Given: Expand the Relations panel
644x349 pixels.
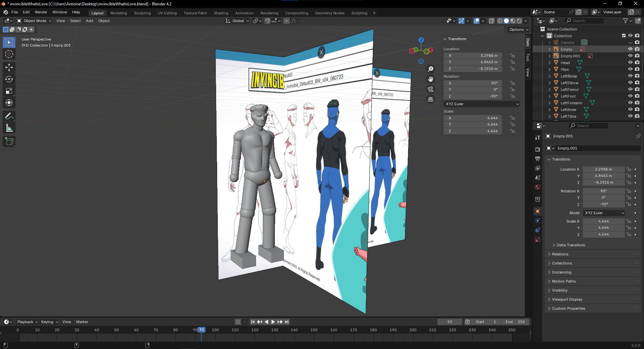Looking at the screenshot, I should tap(560, 254).
